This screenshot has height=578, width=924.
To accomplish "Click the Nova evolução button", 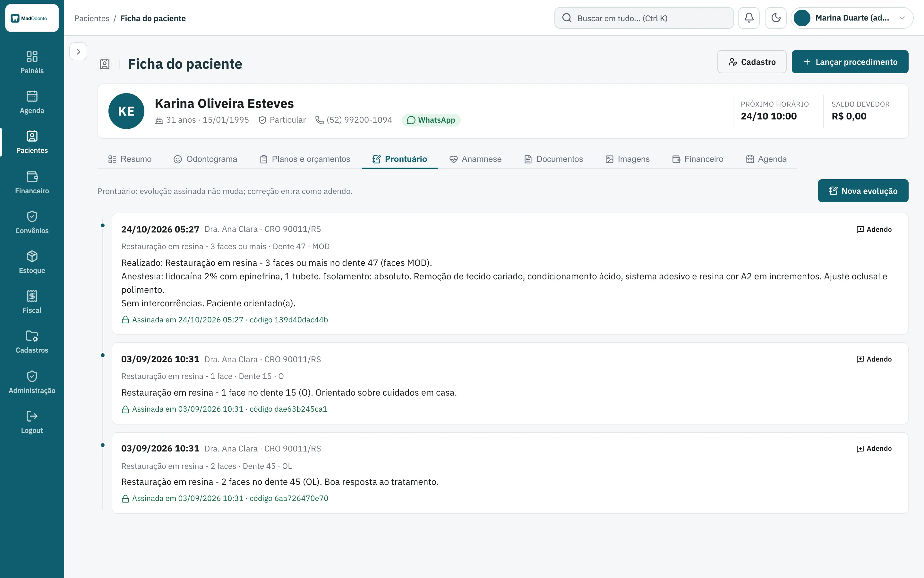I will pos(863,191).
